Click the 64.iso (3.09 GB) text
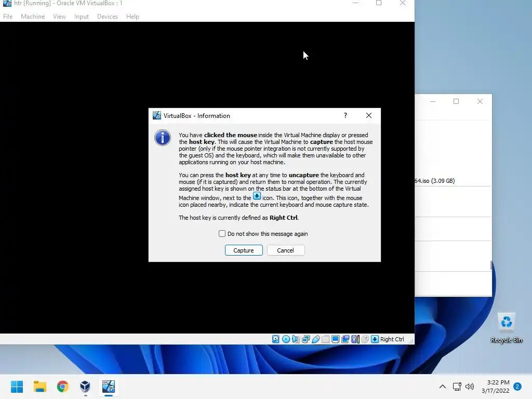532x399 pixels. click(x=435, y=181)
